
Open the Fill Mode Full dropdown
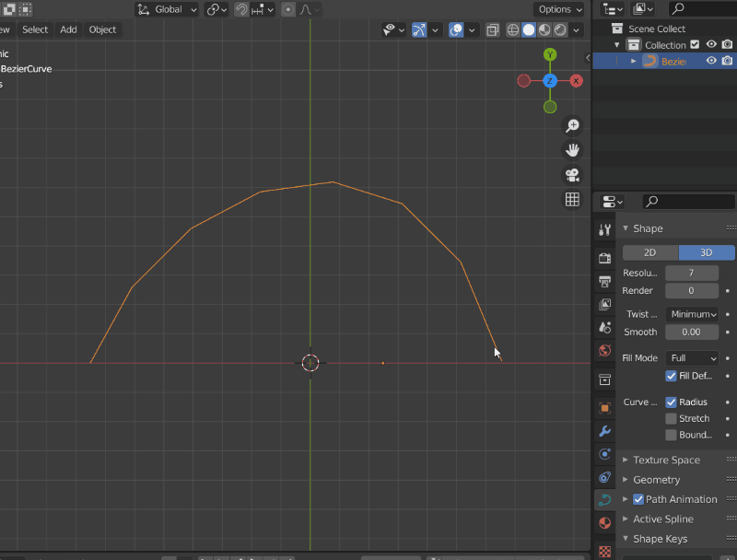692,358
